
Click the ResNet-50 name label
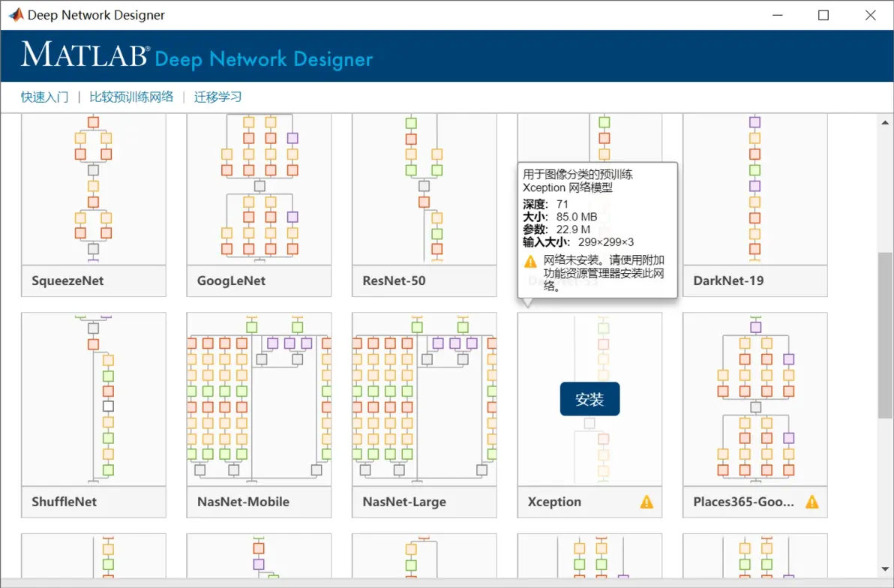pyautogui.click(x=394, y=280)
